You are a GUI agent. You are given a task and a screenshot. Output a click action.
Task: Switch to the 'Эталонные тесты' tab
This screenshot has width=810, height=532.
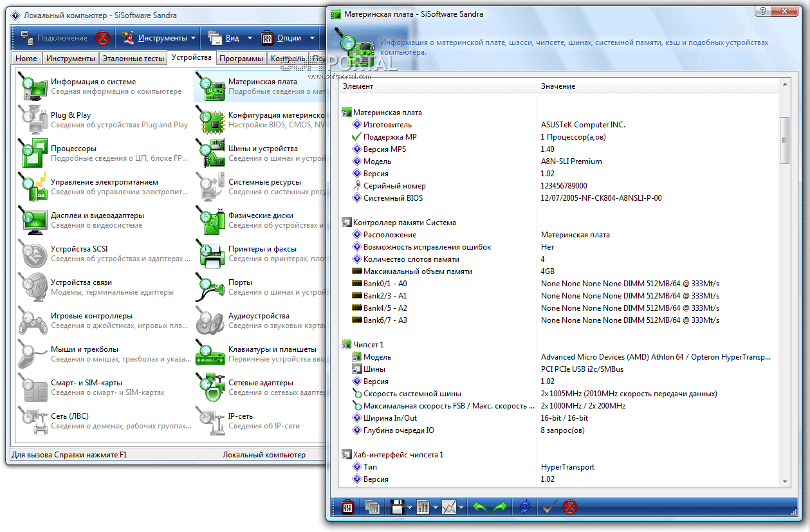[x=132, y=59]
